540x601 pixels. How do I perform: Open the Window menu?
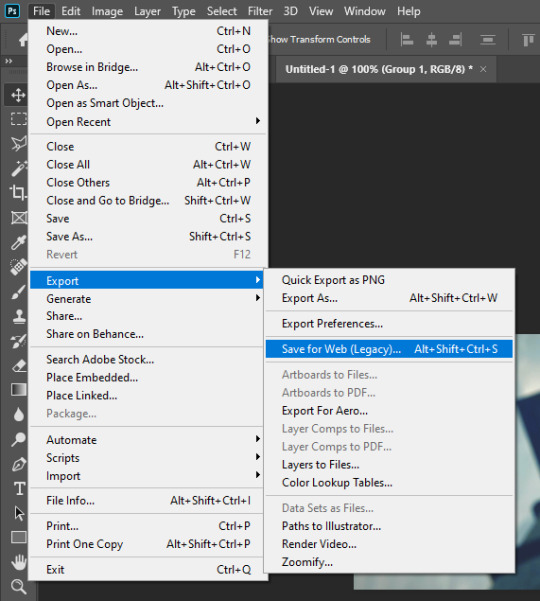(x=364, y=11)
